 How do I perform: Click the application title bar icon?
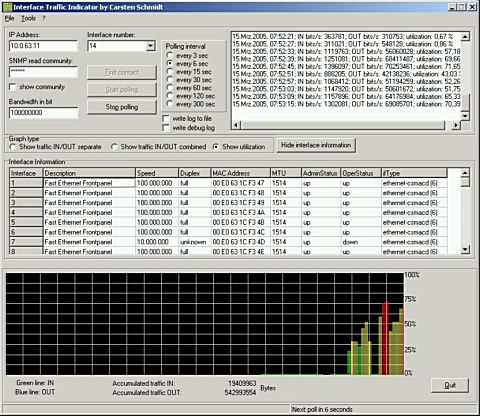7,7
